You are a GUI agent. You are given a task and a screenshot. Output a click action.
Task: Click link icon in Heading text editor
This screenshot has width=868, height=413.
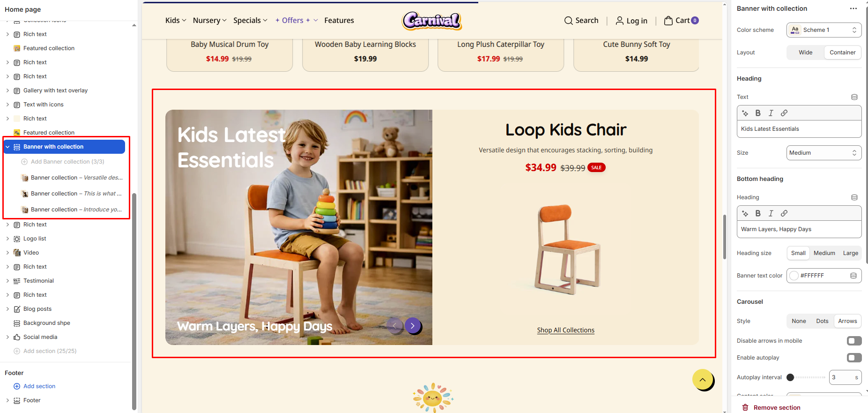pos(784,113)
